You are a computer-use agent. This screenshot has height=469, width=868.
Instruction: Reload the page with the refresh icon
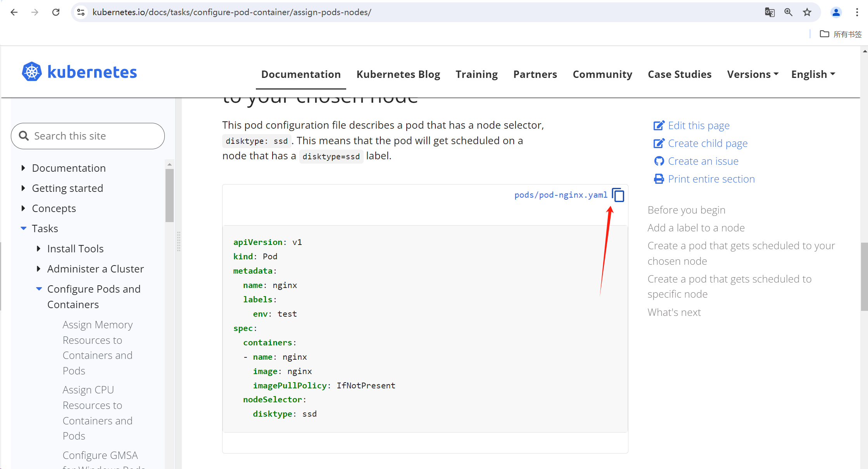[56, 12]
